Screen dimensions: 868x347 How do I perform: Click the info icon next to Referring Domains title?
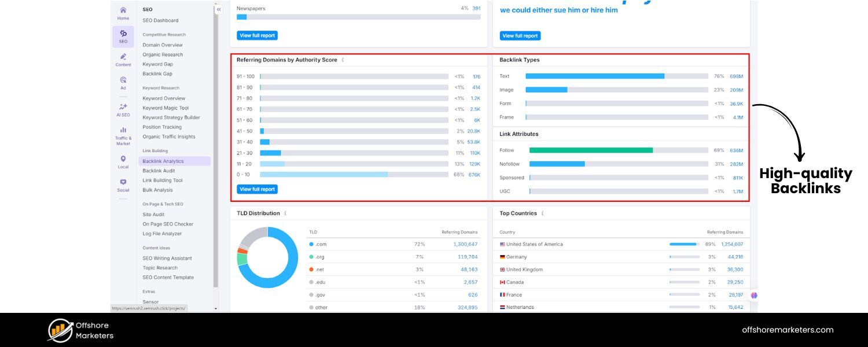344,60
